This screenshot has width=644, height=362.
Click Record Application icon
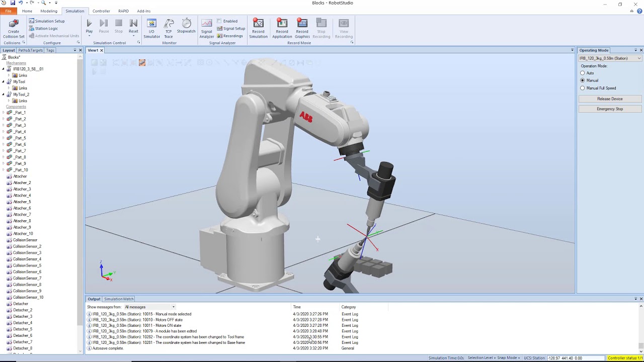tap(282, 29)
